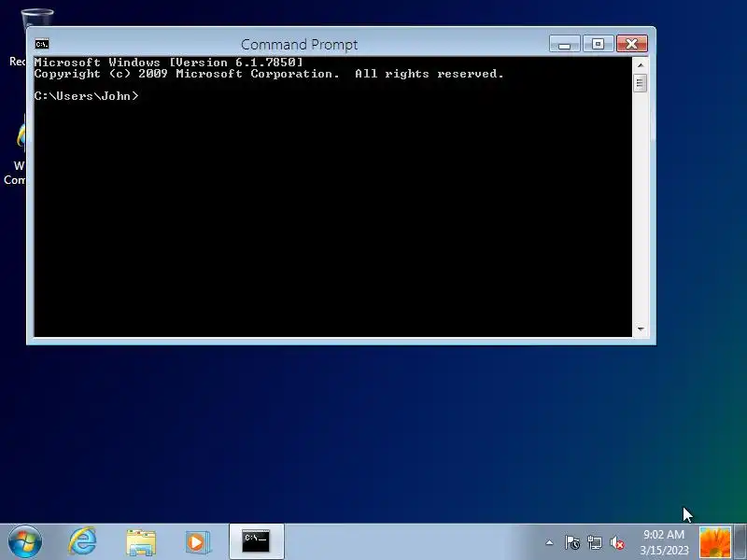Select the Command Prompt taskbar button
747x560 pixels.
point(256,542)
